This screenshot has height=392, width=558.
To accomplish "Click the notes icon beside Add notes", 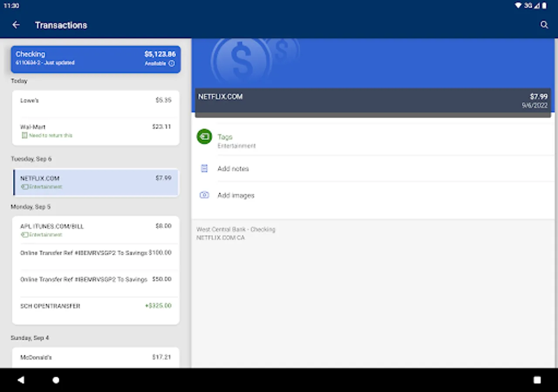I will point(204,169).
